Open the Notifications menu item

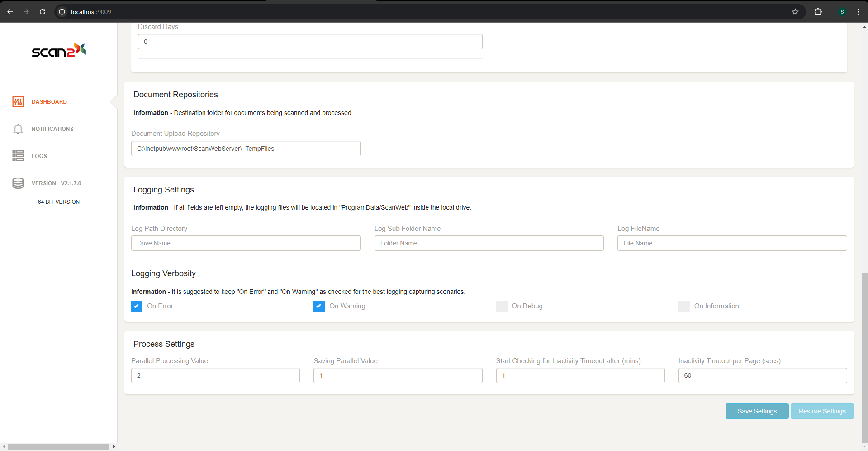[x=52, y=129]
